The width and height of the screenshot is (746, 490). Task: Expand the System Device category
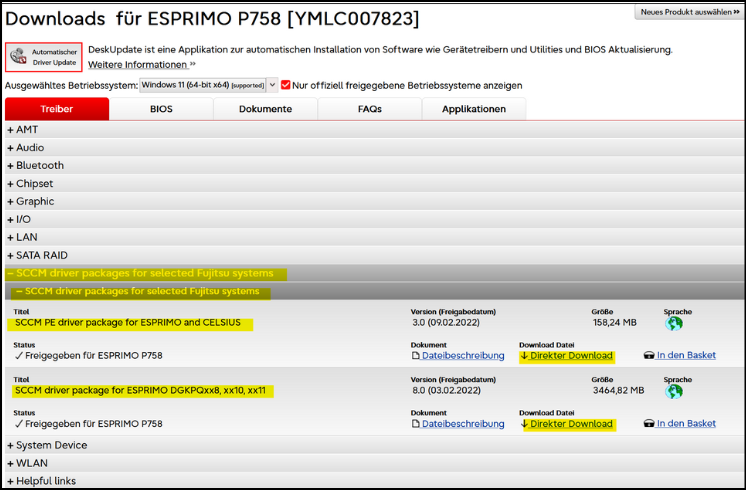click(x=374, y=445)
